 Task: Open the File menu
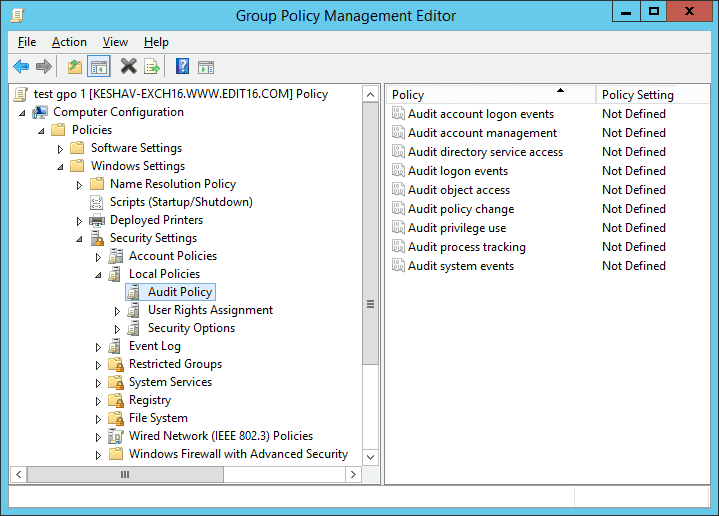point(27,42)
